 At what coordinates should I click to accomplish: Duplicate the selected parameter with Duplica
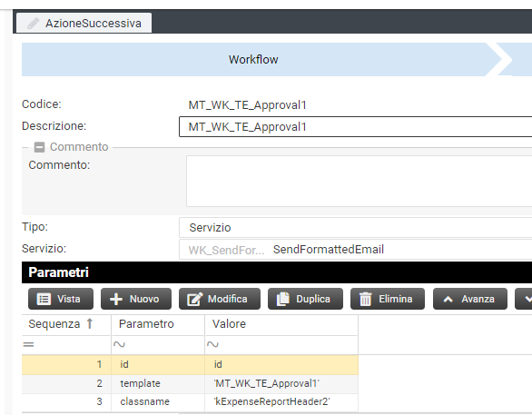click(x=305, y=299)
